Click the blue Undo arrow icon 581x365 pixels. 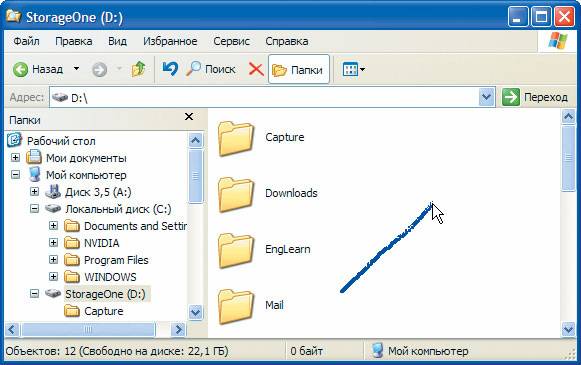[x=170, y=69]
